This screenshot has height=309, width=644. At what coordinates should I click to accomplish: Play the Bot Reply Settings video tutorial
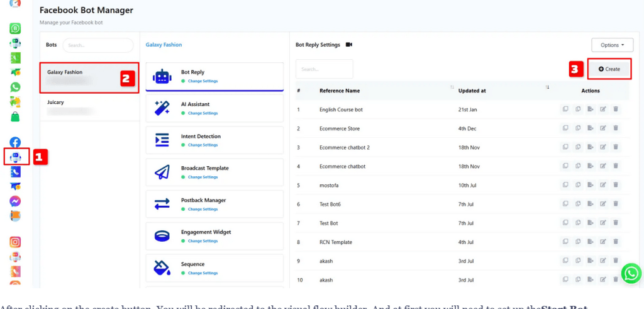(x=349, y=45)
